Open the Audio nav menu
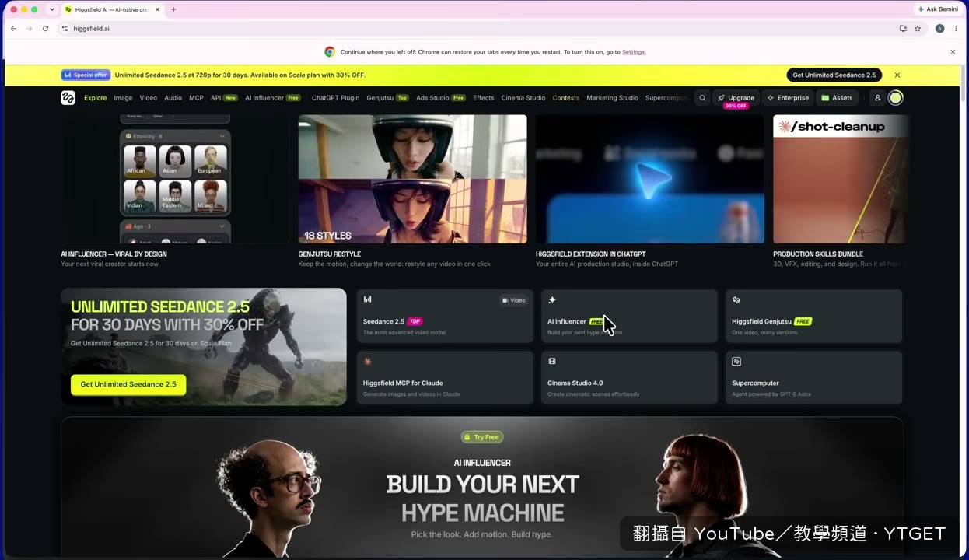The height and width of the screenshot is (560, 969). (173, 98)
